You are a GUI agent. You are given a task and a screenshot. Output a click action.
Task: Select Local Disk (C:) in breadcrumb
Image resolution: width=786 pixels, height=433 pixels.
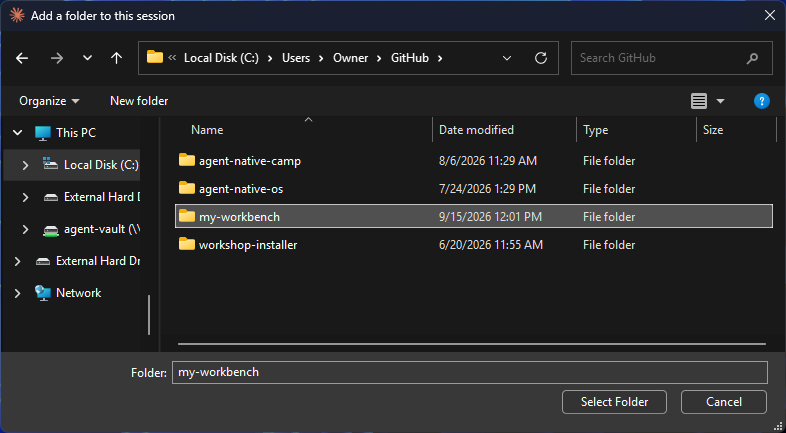tap(221, 58)
